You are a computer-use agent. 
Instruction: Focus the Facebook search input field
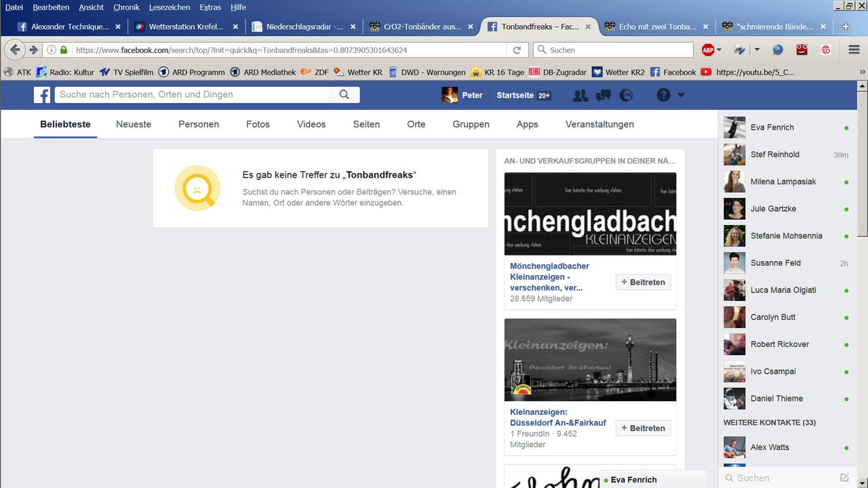193,95
